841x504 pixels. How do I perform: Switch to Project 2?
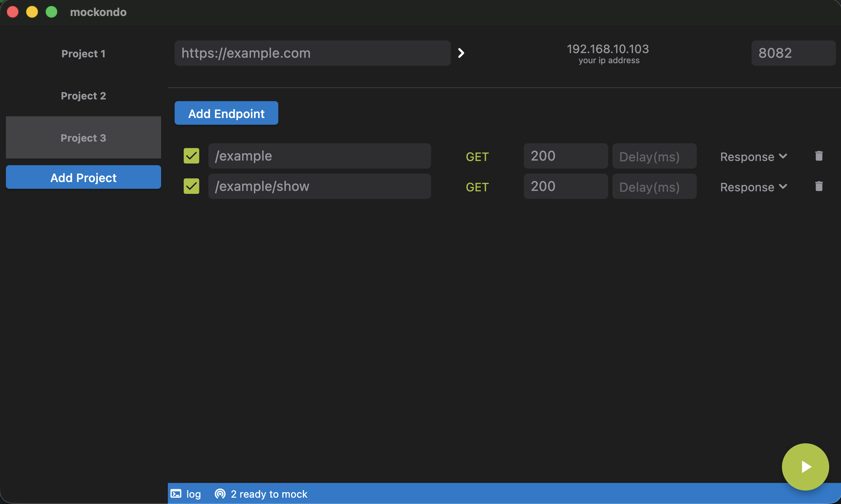[x=84, y=96]
